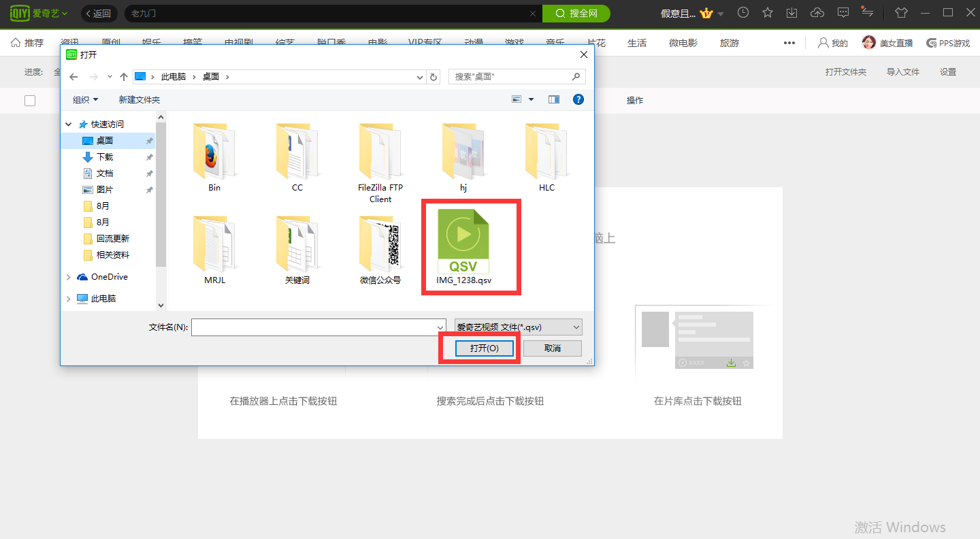The width and height of the screenshot is (980, 539).
Task: Collapse the 快速访问 tree section
Action: point(69,124)
